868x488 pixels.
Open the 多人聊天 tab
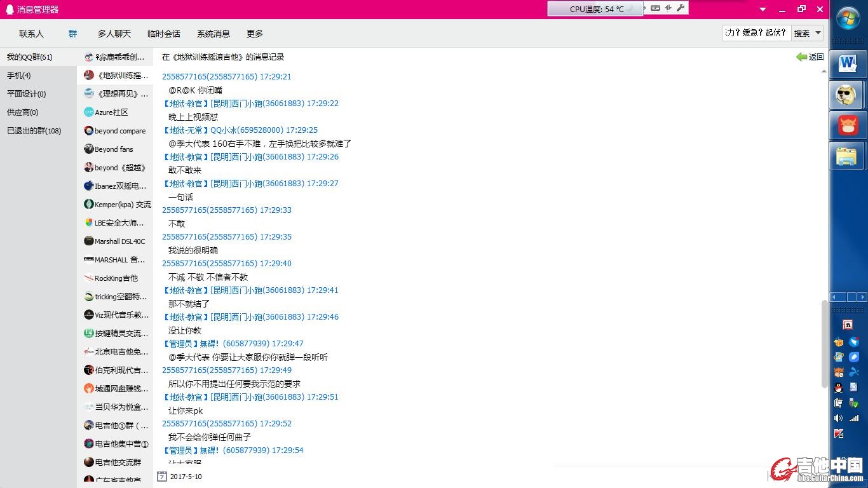114,34
